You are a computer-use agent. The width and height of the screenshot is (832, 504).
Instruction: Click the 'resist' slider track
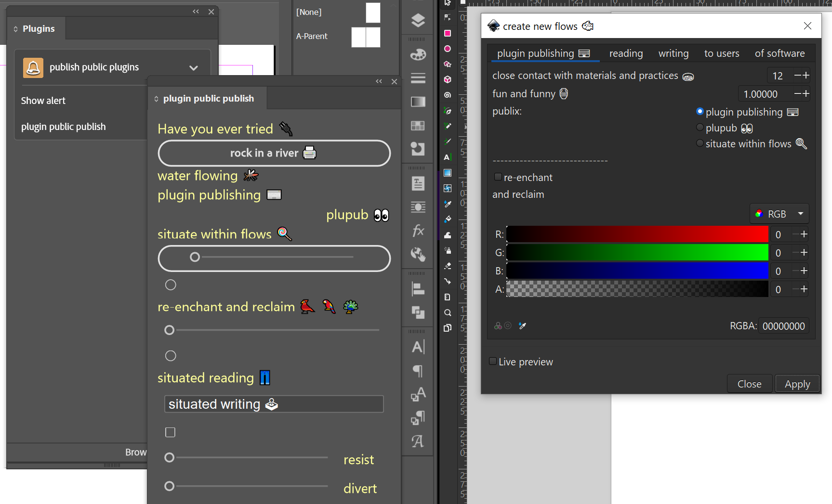click(x=251, y=457)
